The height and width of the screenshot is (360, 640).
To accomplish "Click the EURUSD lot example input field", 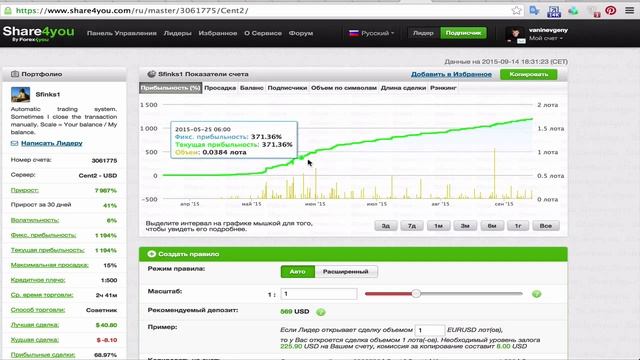I will 430,330.
